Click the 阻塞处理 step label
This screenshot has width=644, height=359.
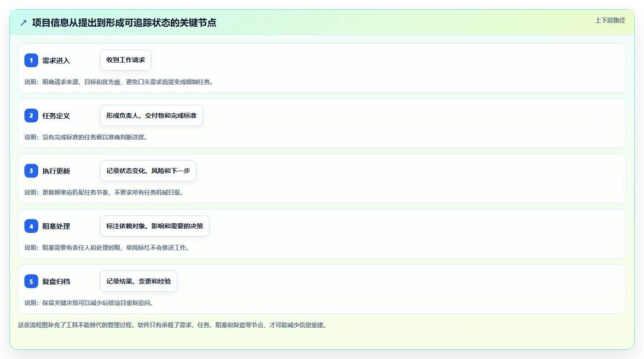pyautogui.click(x=56, y=226)
